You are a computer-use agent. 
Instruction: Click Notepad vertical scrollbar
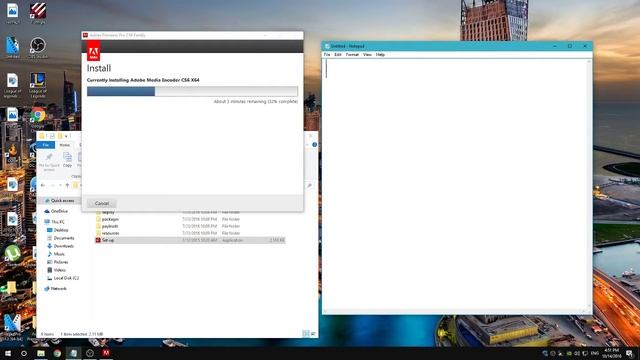coord(589,184)
